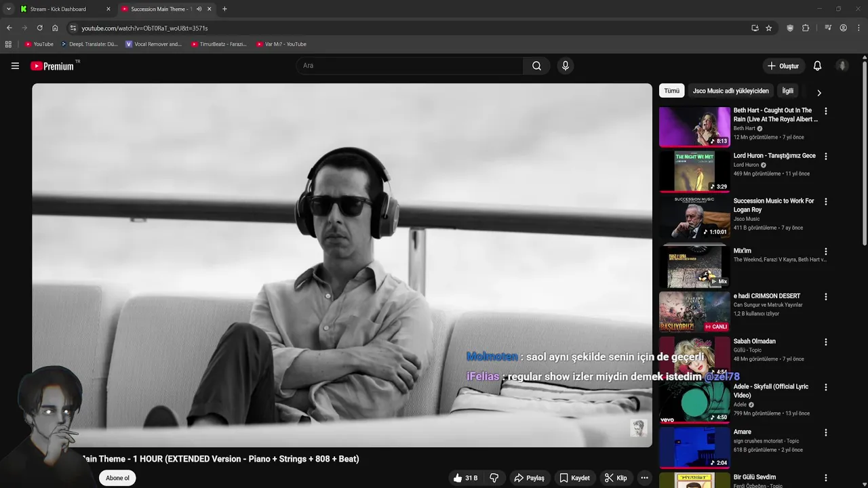
Task: Open the bookmarks bar apps grid
Action: coord(8,44)
